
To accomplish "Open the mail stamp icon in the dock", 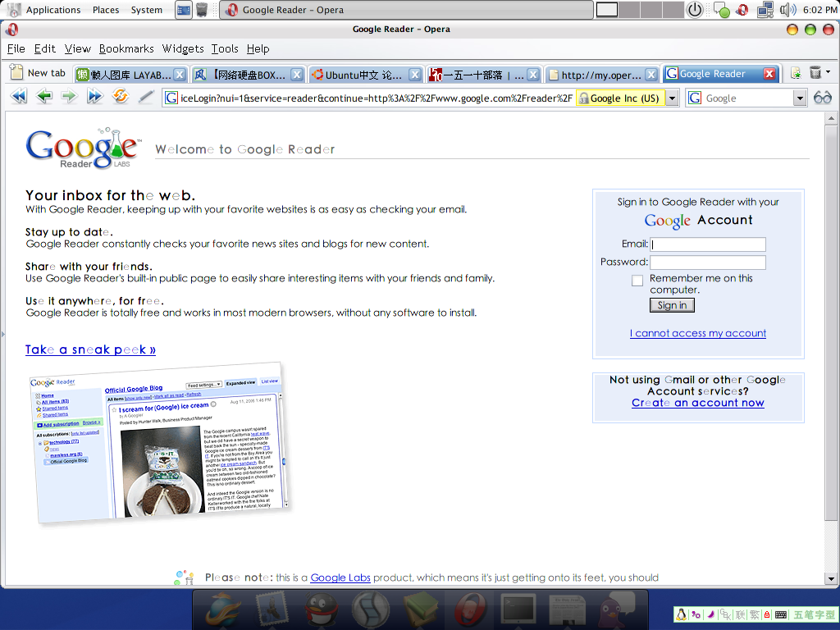I will 272,609.
